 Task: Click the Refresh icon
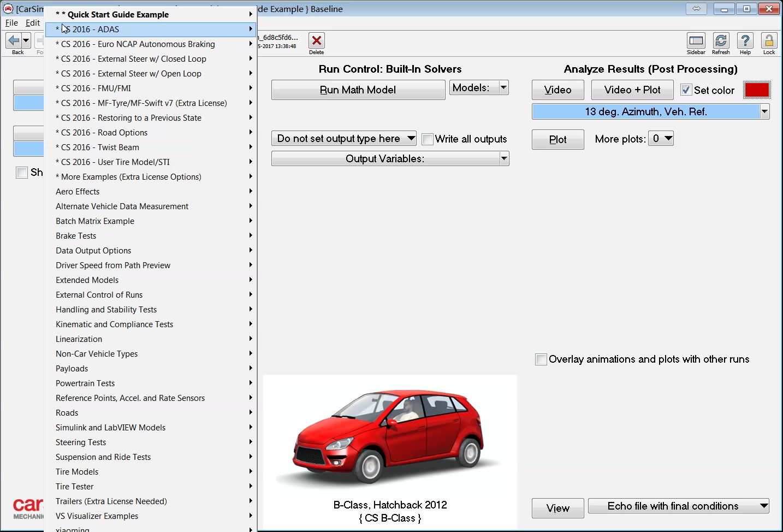tap(721, 40)
